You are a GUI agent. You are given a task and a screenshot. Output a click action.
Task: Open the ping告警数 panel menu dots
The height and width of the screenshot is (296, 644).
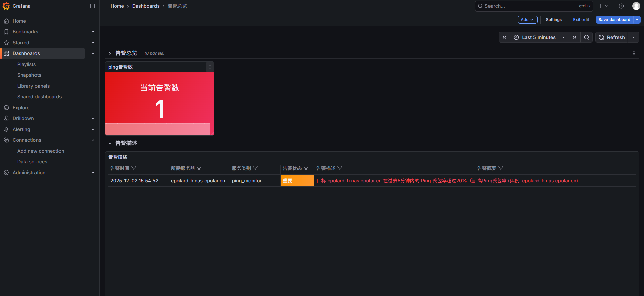pos(210,67)
